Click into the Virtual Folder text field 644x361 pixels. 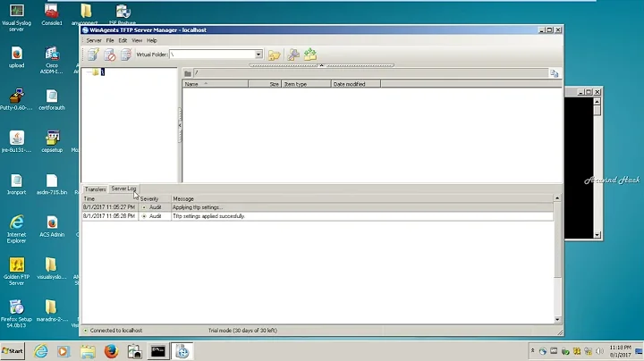tap(211, 55)
